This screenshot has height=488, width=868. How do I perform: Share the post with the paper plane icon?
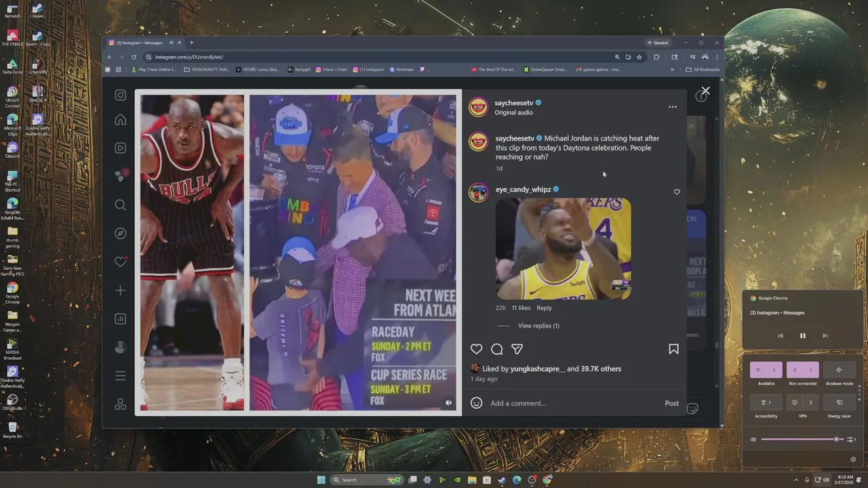tap(517, 349)
